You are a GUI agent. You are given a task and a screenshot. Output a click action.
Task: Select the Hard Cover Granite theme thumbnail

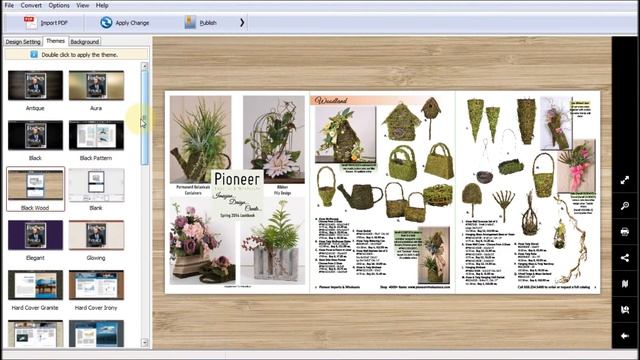click(36, 285)
